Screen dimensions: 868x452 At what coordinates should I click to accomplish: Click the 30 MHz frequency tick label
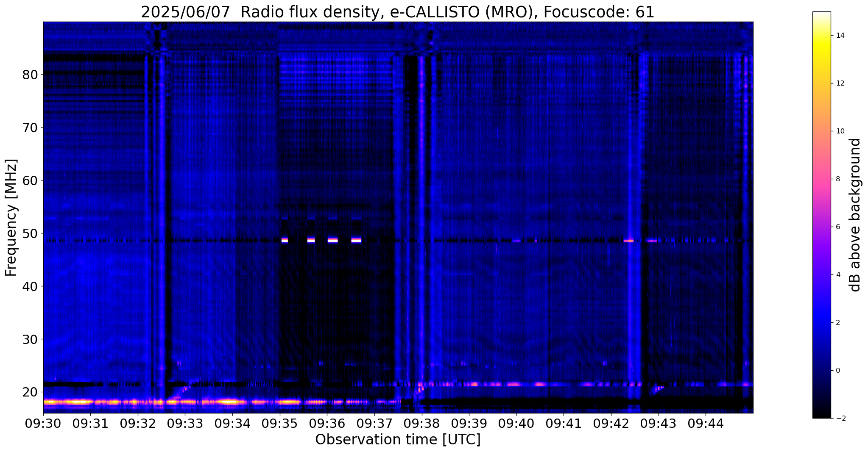coord(30,339)
